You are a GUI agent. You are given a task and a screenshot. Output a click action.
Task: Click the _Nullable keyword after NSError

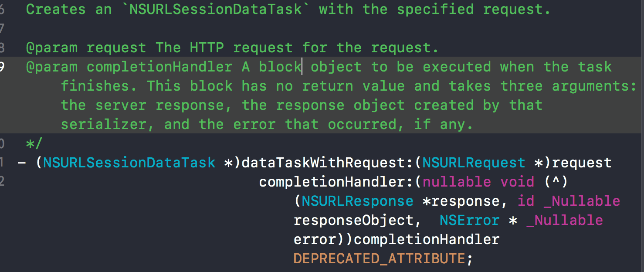564,220
